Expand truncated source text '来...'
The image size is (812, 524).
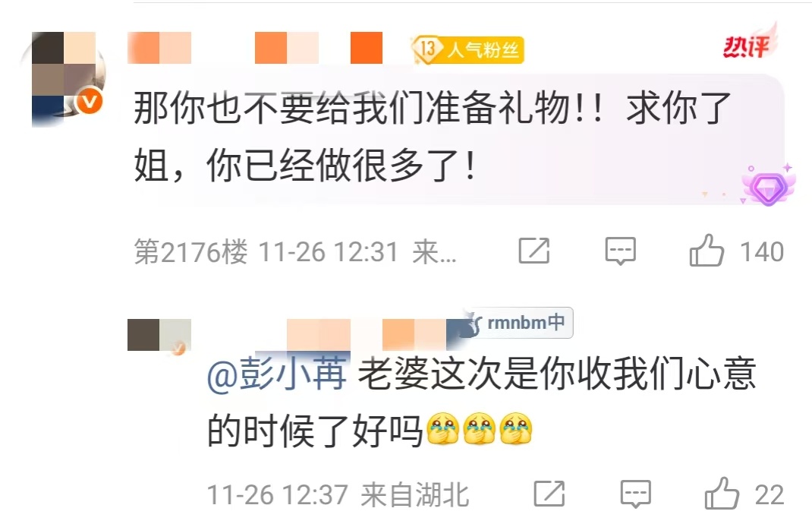[434, 252]
